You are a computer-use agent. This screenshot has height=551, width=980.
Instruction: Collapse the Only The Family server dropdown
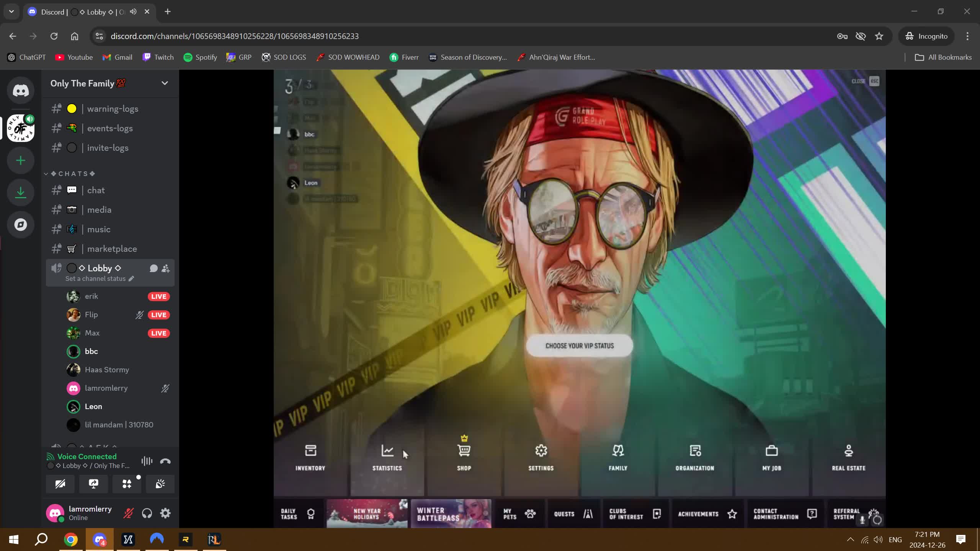(164, 83)
